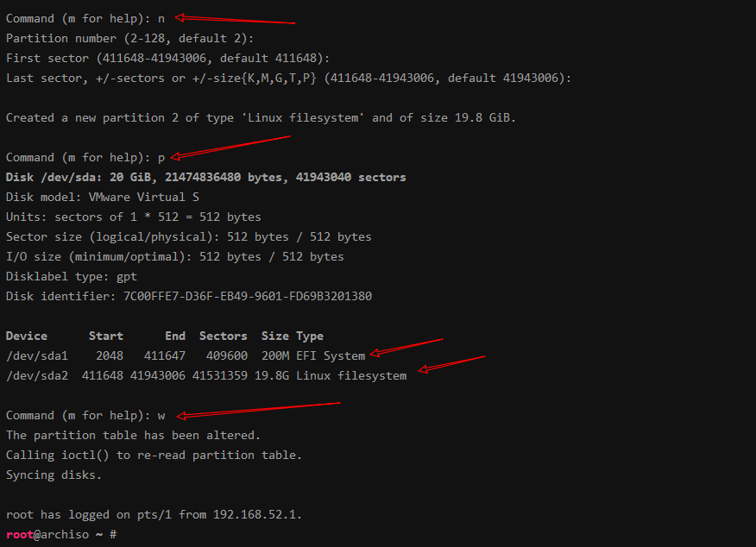Click the /dev/sda1 device entry
This screenshot has width=756, height=547.
[x=37, y=356]
